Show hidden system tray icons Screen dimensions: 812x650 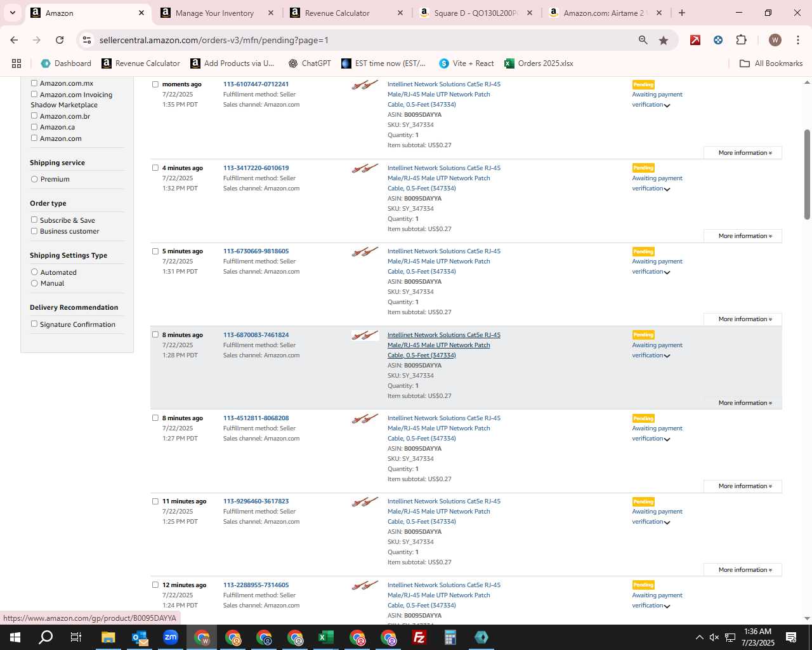click(x=699, y=637)
